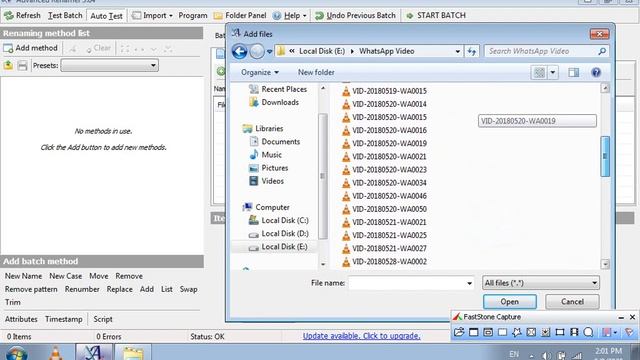
Task: Open address bar history dropdown
Action: click(x=458, y=51)
